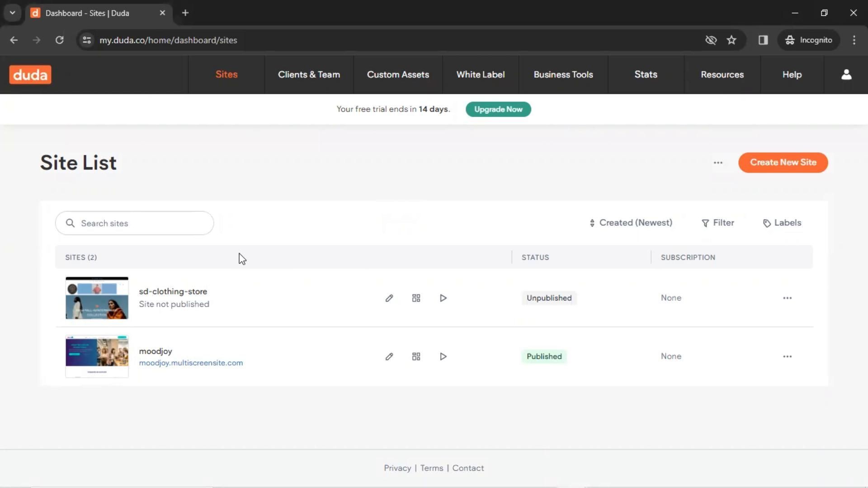This screenshot has width=868, height=488.
Task: Click the sd-clothing-store site thumbnail
Action: click(x=97, y=298)
